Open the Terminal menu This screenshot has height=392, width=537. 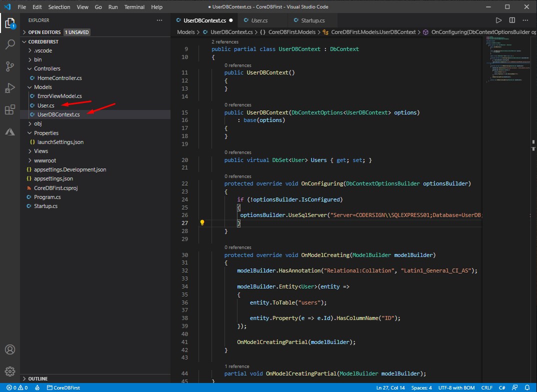pos(134,7)
